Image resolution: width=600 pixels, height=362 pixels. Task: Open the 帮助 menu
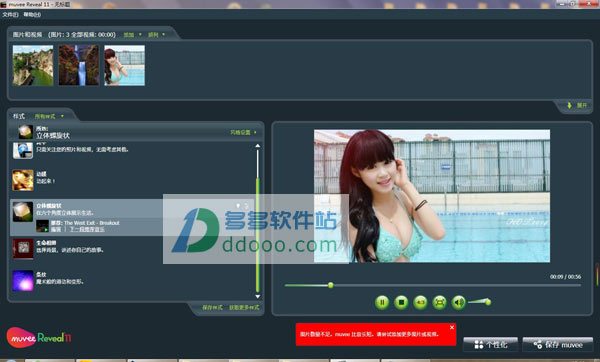pos(32,15)
